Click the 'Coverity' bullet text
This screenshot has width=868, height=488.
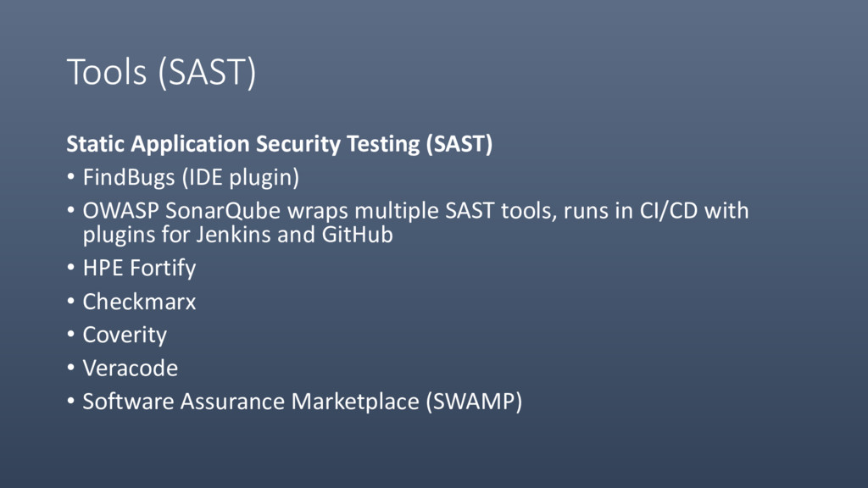(125, 335)
